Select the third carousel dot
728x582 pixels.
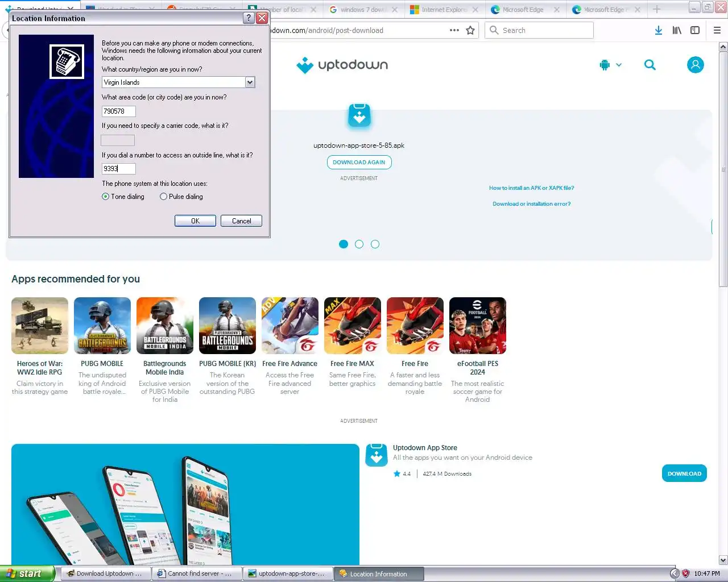(375, 244)
